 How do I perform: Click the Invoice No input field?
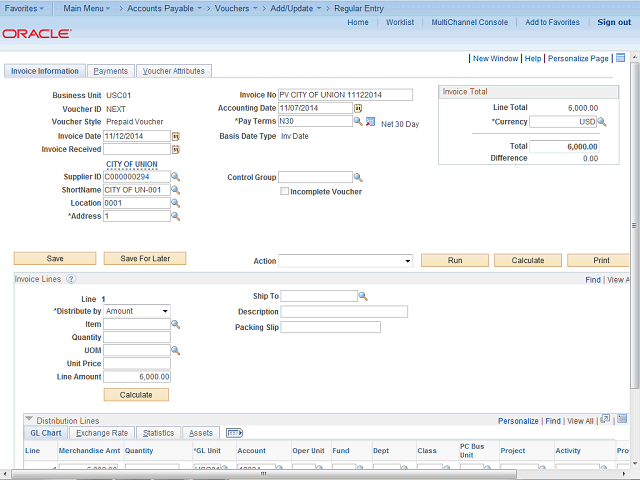345,95
